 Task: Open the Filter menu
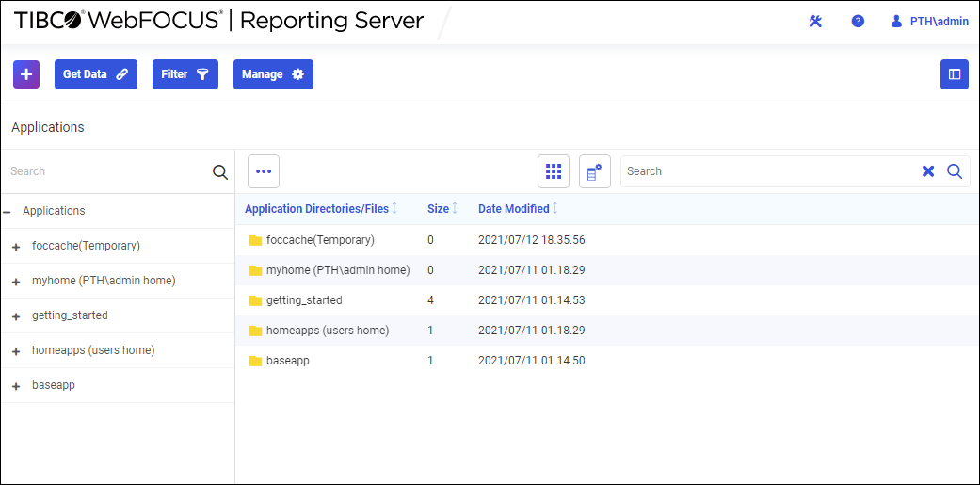click(x=185, y=74)
